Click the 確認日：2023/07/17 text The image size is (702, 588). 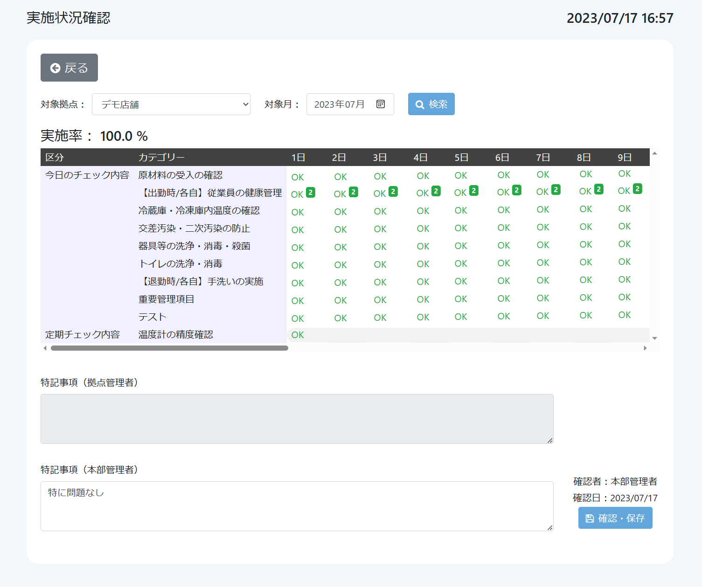click(x=615, y=498)
